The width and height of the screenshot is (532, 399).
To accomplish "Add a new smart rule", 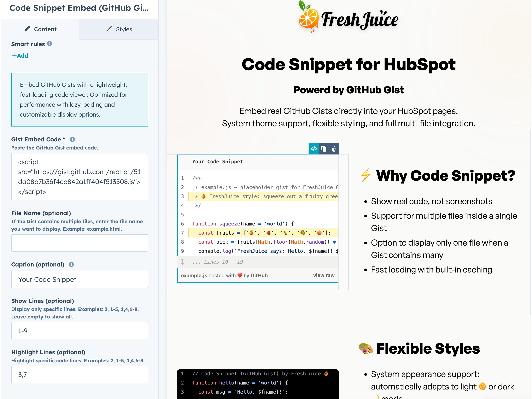I will click(20, 55).
